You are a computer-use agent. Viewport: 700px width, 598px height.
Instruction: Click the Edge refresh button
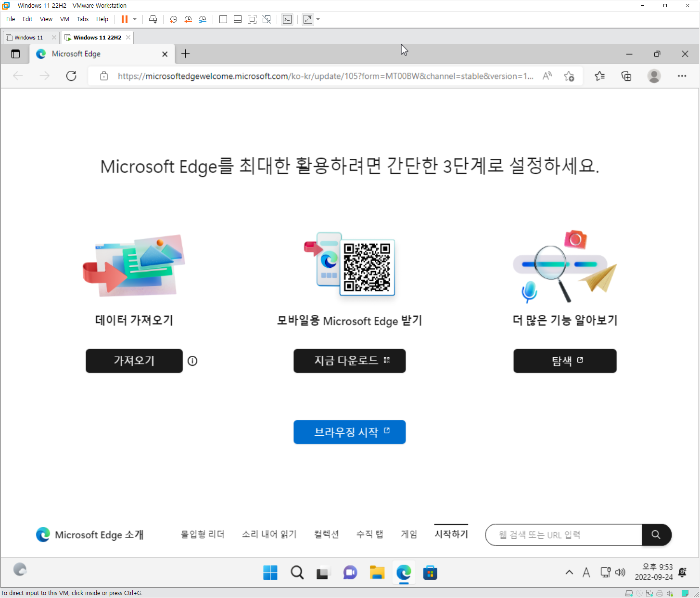(71, 76)
